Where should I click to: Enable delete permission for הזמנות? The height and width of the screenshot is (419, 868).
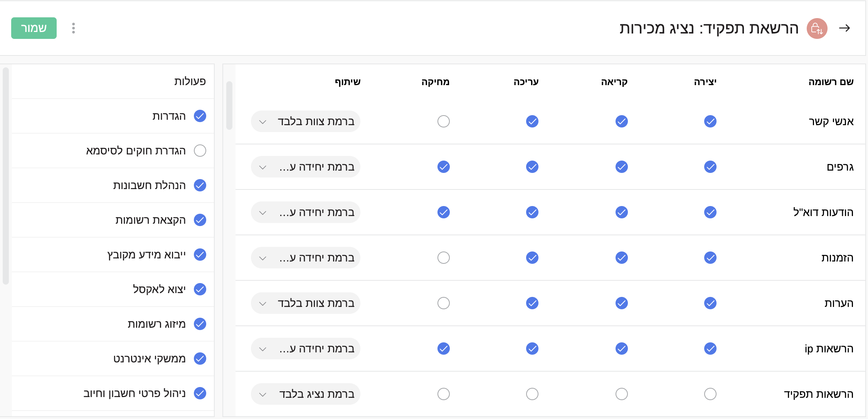[x=443, y=258]
